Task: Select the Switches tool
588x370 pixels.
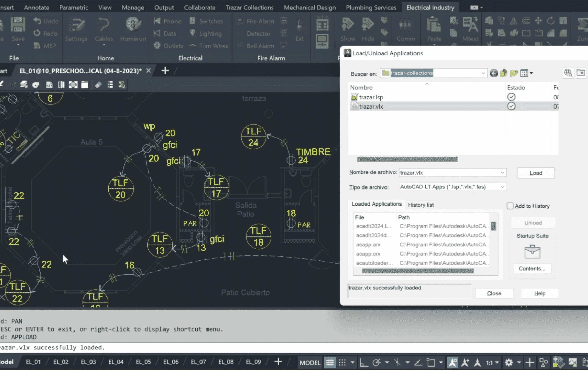Action: pos(206,21)
